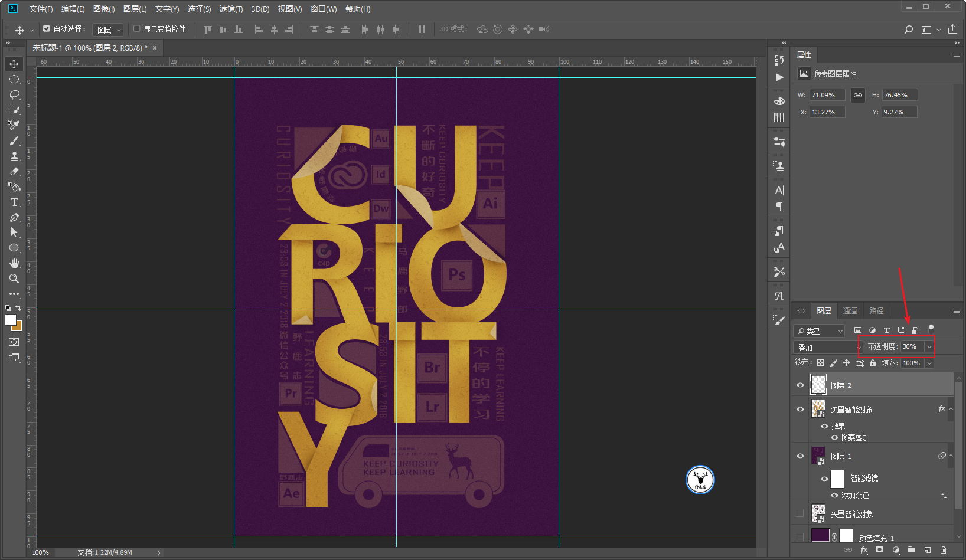Switch to the 通道 tab

(x=850, y=311)
